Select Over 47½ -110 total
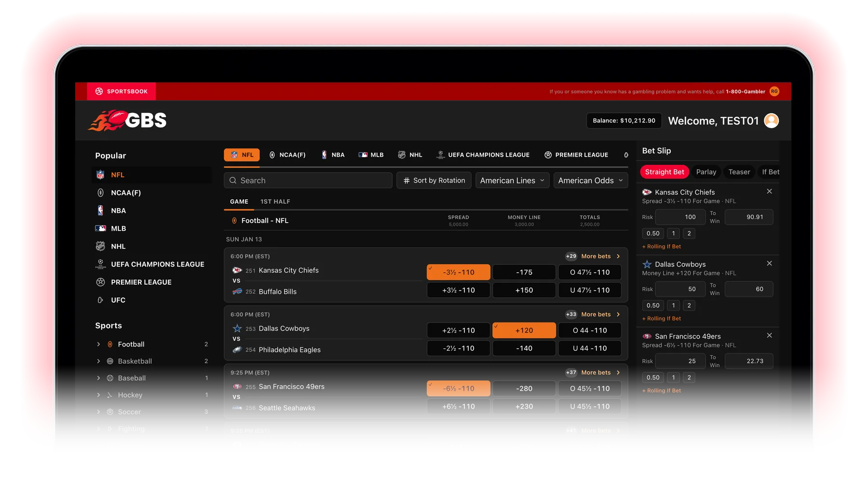 (x=590, y=272)
